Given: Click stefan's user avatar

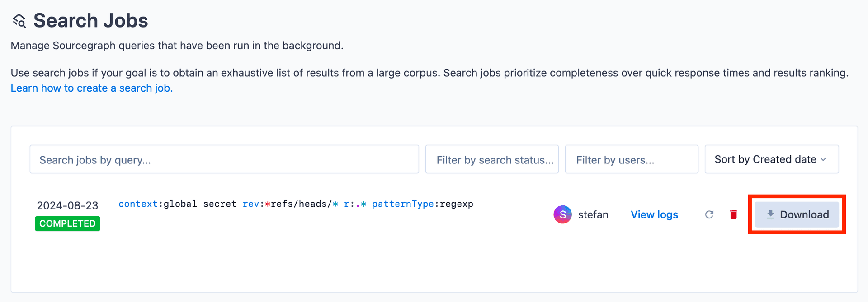Looking at the screenshot, I should (562, 215).
